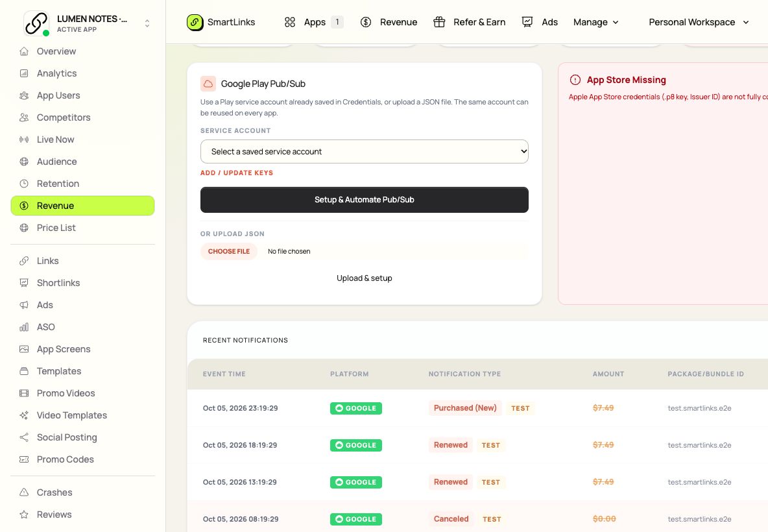Click the $7.49 amount in 23:19:29 row
The width and height of the screenshot is (768, 532).
click(x=603, y=408)
